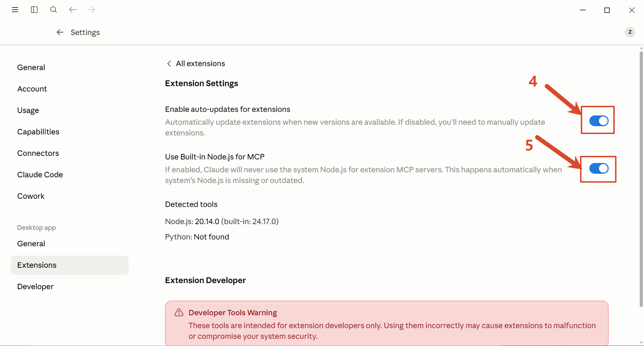View the Usage settings page
The width and height of the screenshot is (644, 346).
[28, 110]
